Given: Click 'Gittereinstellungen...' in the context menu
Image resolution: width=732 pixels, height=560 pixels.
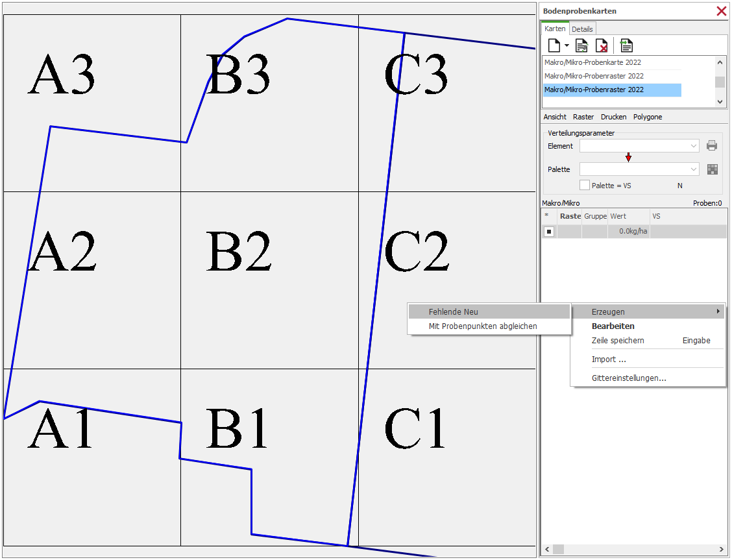Looking at the screenshot, I should [x=628, y=378].
